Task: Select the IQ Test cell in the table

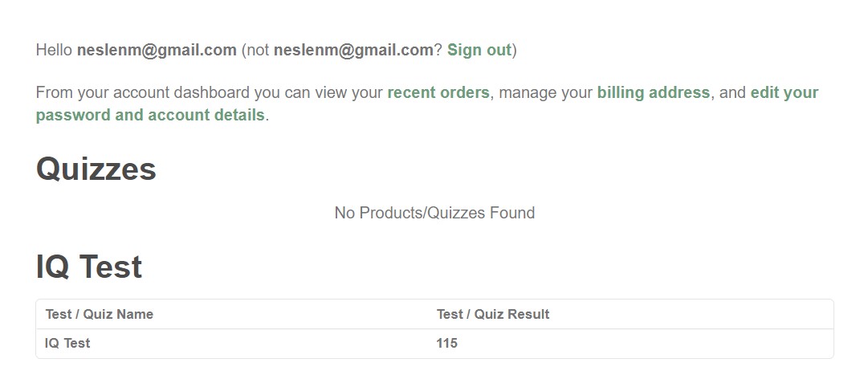Action: (68, 343)
